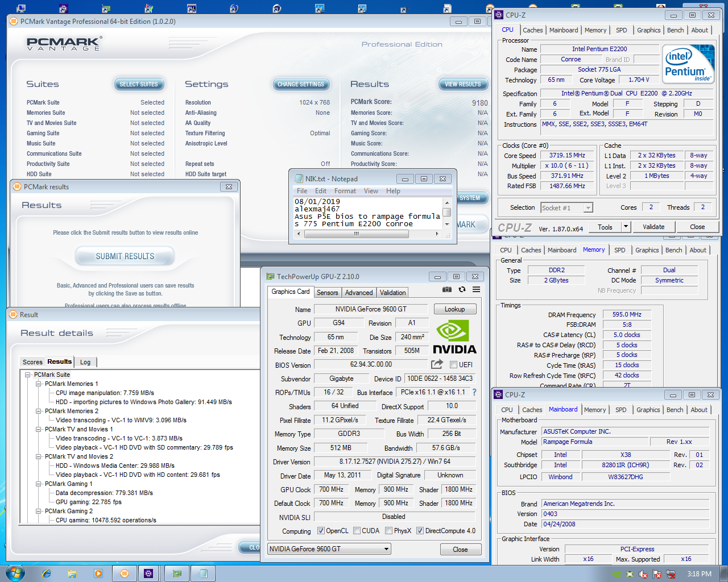Switch to GPU-Z taskbar button
This screenshot has height=582, width=728.
[177, 573]
